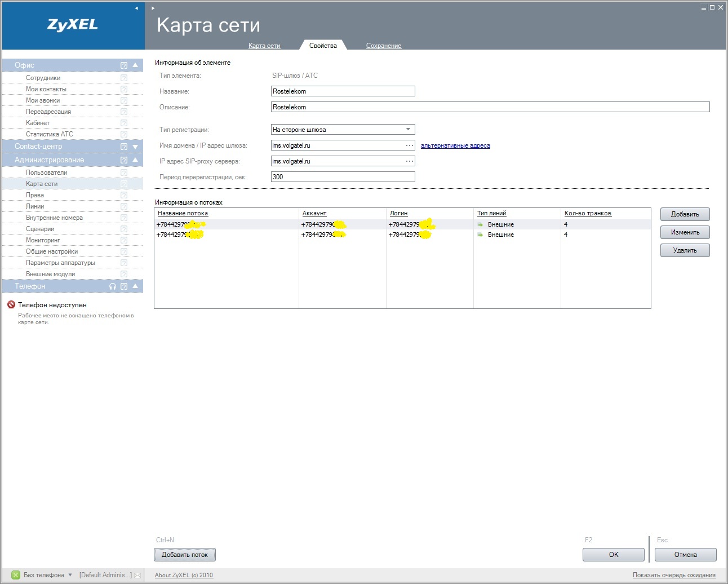Collapse the Администрирование section

[135, 160]
